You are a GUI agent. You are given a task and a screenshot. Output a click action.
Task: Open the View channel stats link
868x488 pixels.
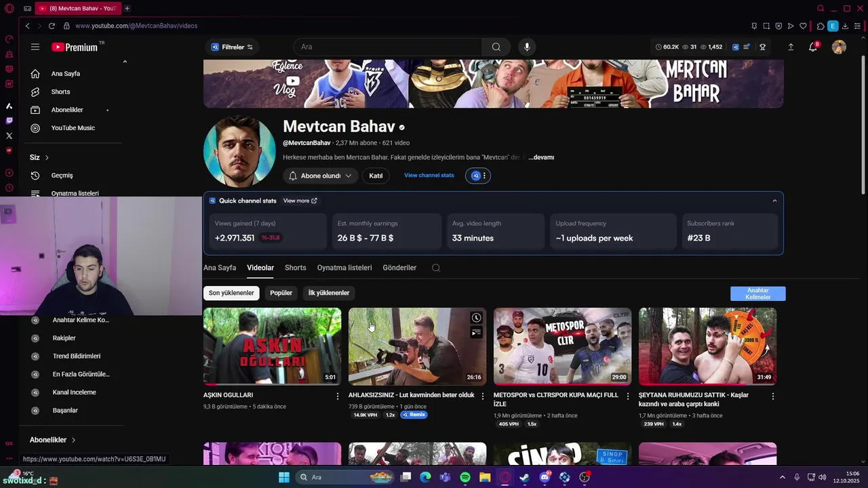point(429,176)
